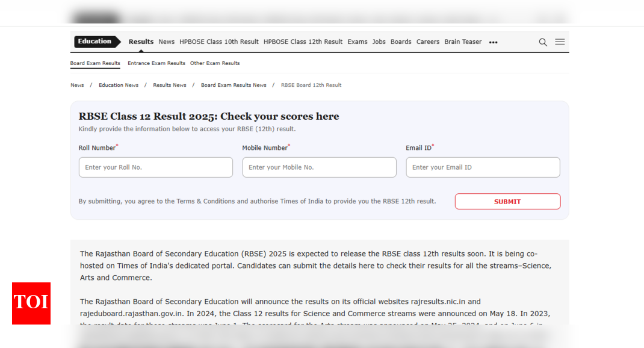Open the Boards nav item

[x=401, y=42]
